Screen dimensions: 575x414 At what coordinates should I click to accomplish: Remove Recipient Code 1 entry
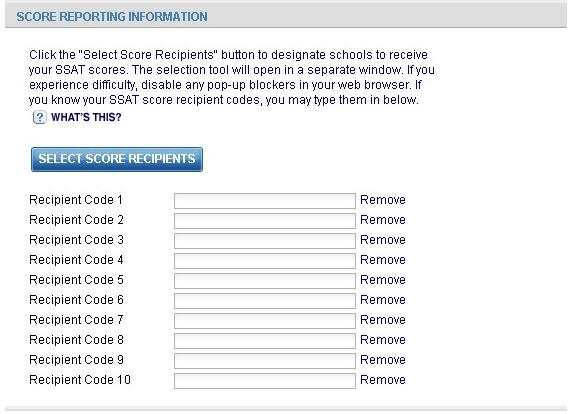383,200
